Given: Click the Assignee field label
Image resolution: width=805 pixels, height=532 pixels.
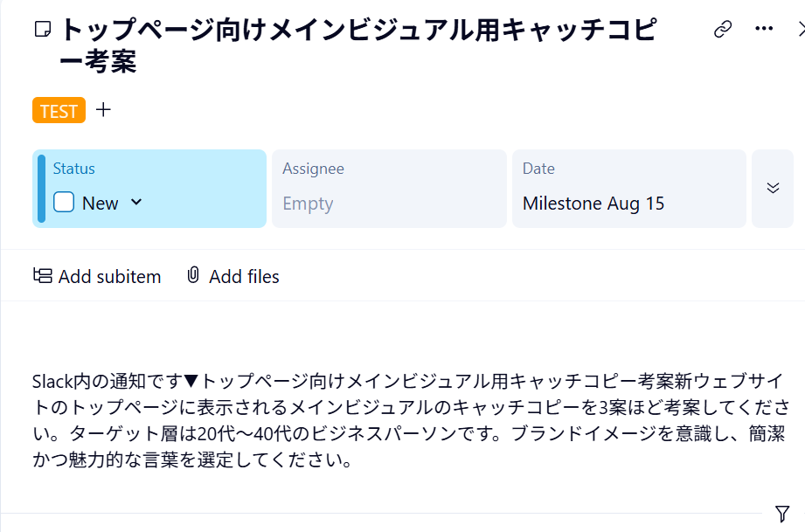Looking at the screenshot, I should click(313, 169).
